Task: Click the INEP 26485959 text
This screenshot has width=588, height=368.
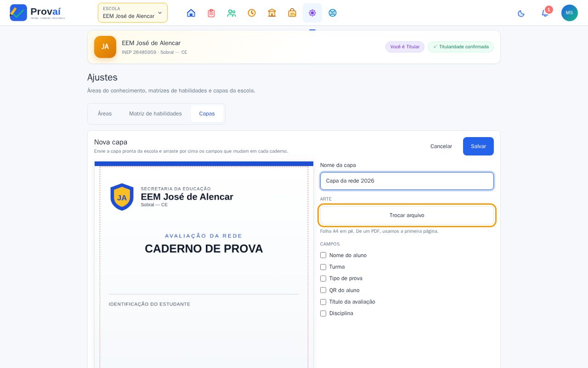Action: 139,52
